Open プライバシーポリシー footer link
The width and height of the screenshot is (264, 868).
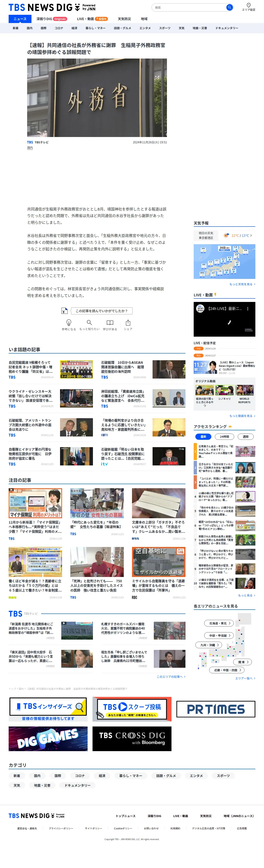[61, 828]
